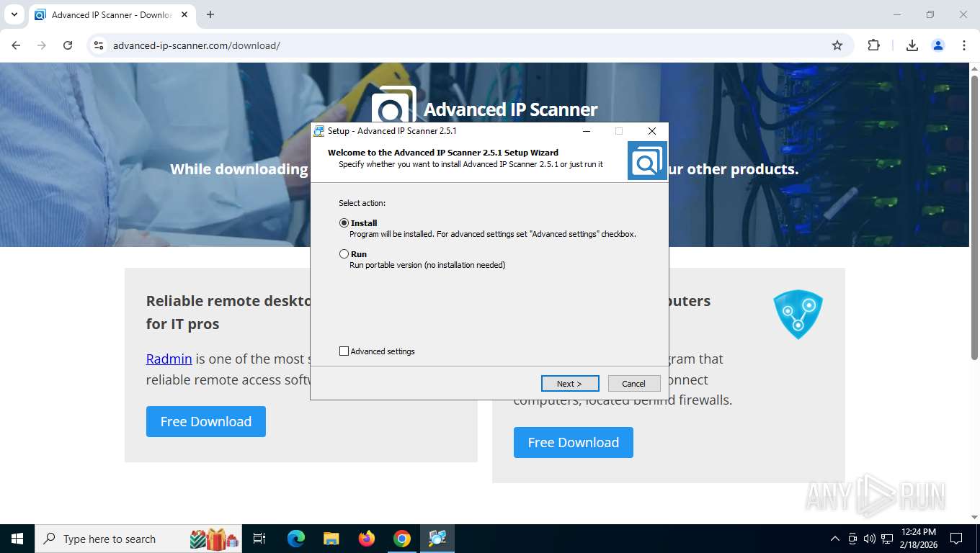
Task: Open Chrome three-dot menu
Action: [x=964, y=45]
